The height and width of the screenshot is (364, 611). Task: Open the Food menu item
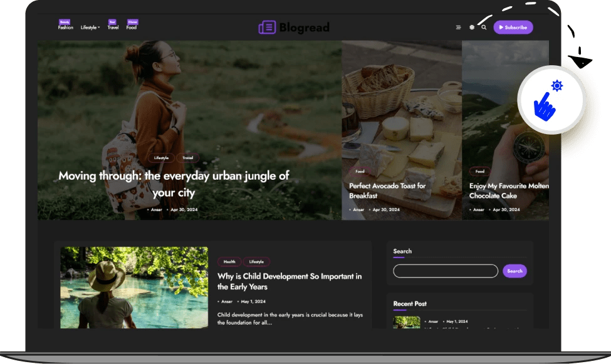coord(132,28)
